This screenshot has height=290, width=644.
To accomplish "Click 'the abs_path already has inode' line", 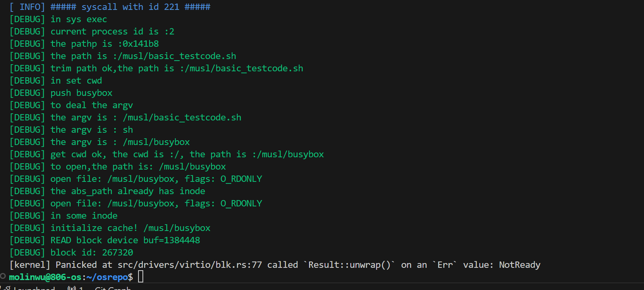I will pyautogui.click(x=128, y=191).
